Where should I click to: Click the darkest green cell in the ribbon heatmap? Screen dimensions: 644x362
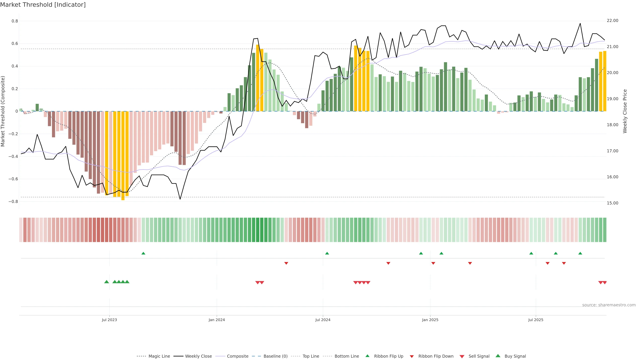[x=257, y=230]
